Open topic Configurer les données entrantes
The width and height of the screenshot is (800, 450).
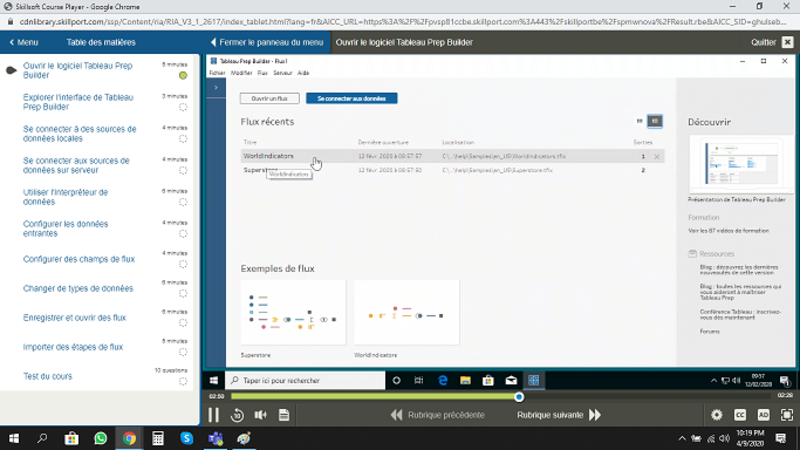(65, 229)
